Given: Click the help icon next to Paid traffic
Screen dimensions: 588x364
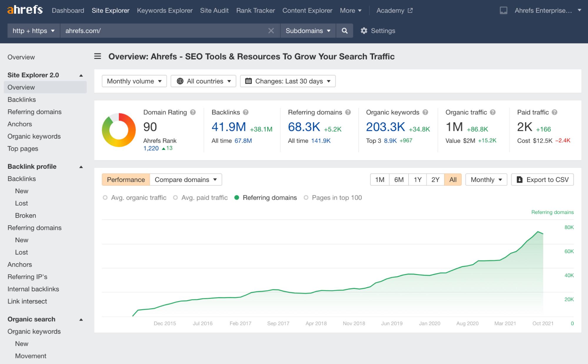Looking at the screenshot, I should point(554,112).
